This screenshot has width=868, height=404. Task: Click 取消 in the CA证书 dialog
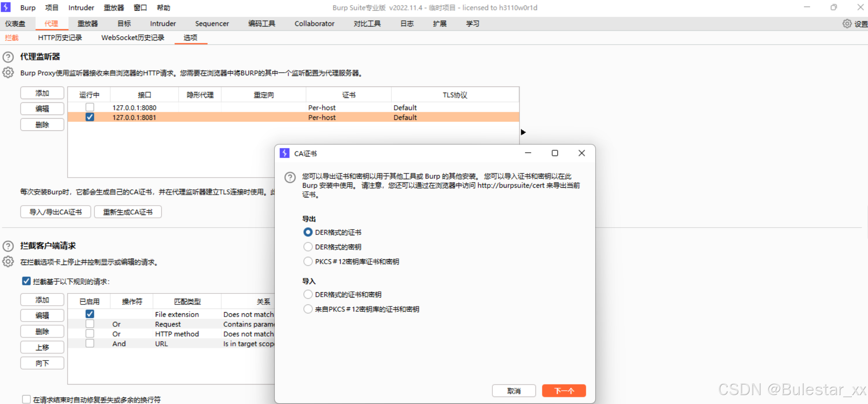(x=514, y=391)
